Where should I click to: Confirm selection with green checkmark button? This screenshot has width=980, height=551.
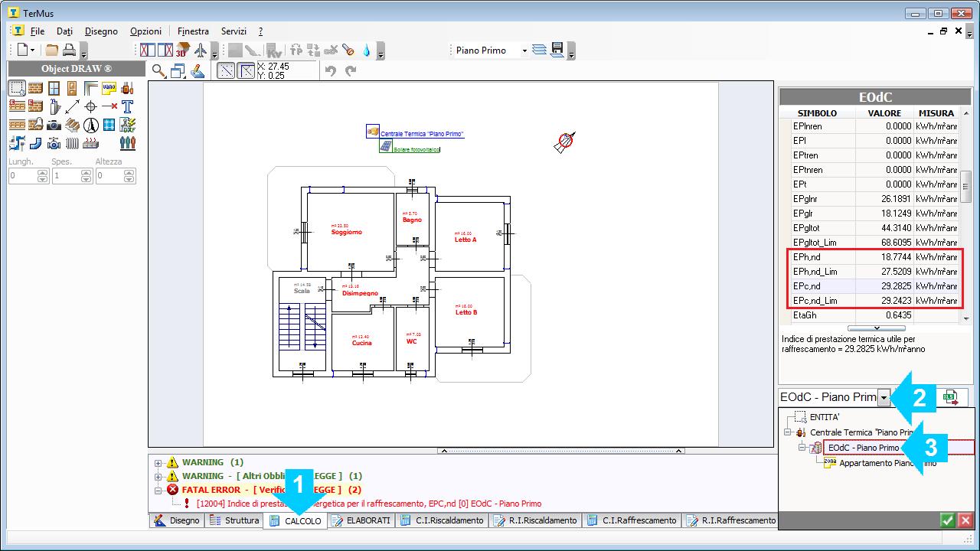[x=947, y=520]
